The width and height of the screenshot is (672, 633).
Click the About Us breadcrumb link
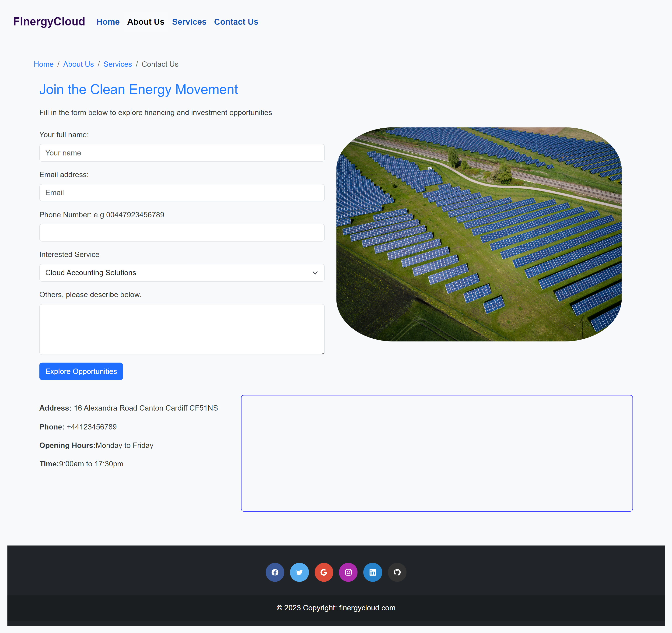78,64
